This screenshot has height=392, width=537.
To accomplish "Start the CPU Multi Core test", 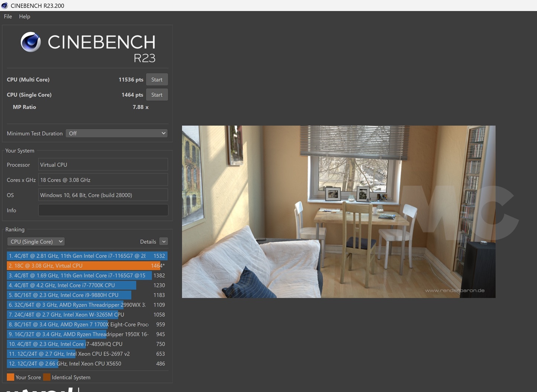I will [x=157, y=80].
